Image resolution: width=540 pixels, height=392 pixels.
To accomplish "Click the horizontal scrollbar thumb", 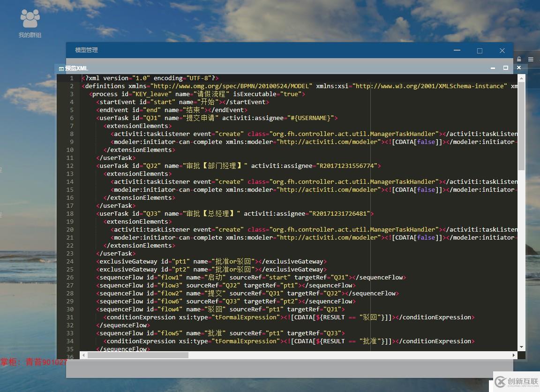I will pos(138,355).
